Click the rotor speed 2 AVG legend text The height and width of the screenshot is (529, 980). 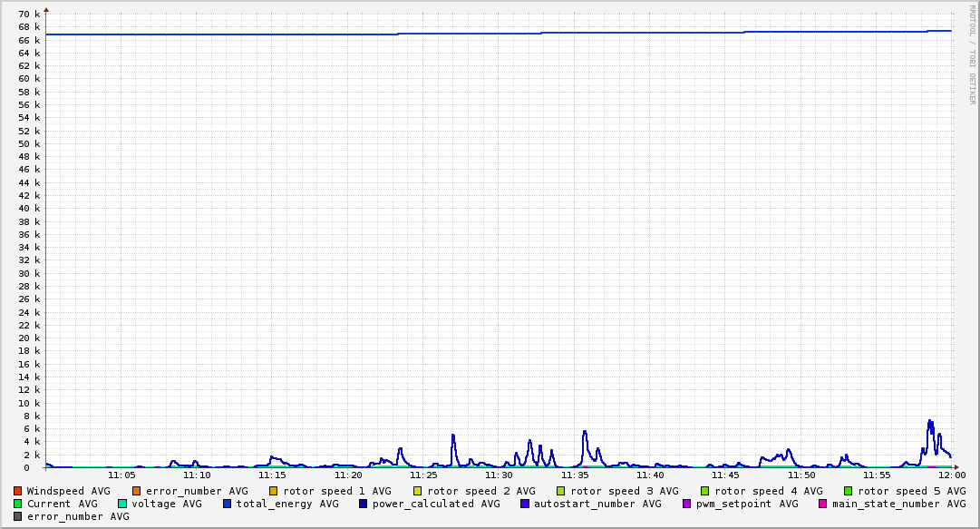click(481, 491)
